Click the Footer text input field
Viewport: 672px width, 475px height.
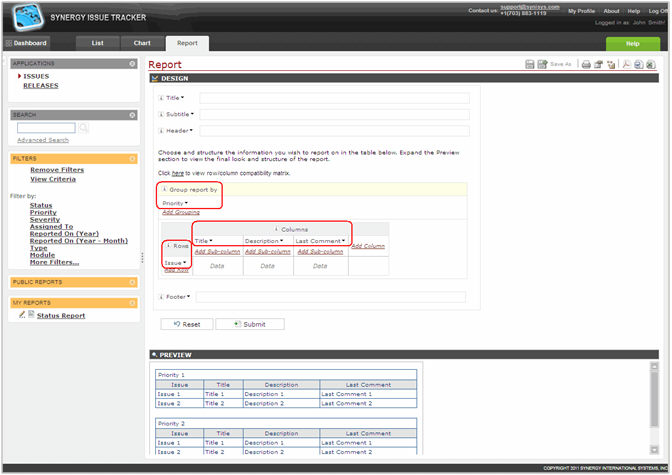pos(331,297)
